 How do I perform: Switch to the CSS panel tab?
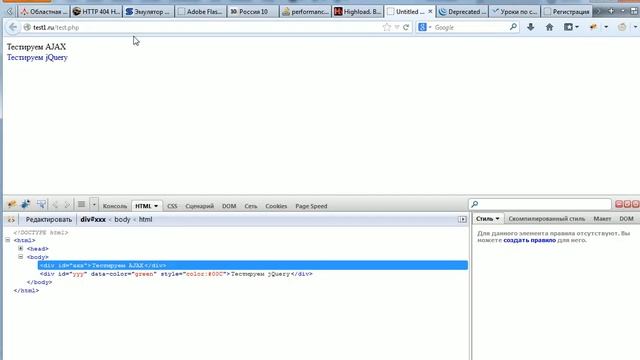[172, 206]
